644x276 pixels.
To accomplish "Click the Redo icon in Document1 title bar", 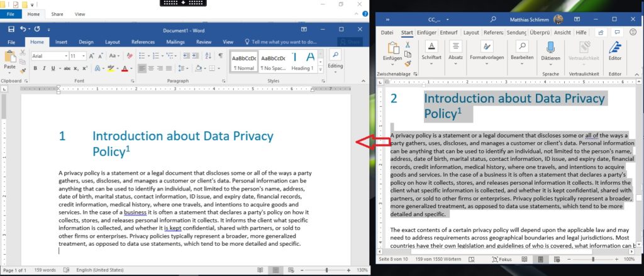I will [x=37, y=29].
